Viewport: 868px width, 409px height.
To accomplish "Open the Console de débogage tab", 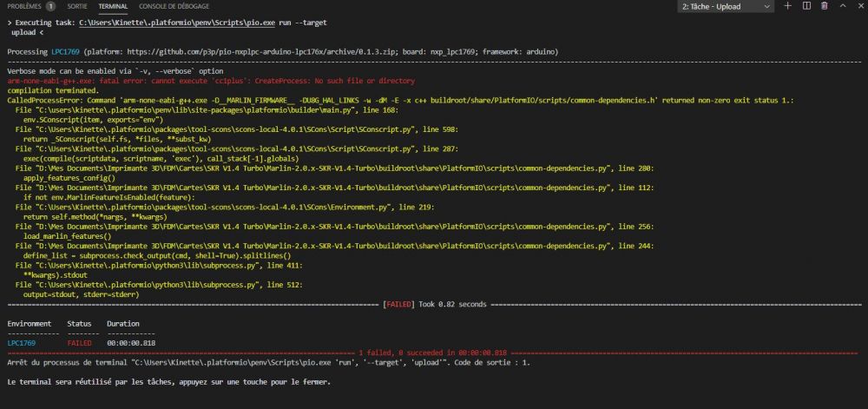I will coord(172,6).
